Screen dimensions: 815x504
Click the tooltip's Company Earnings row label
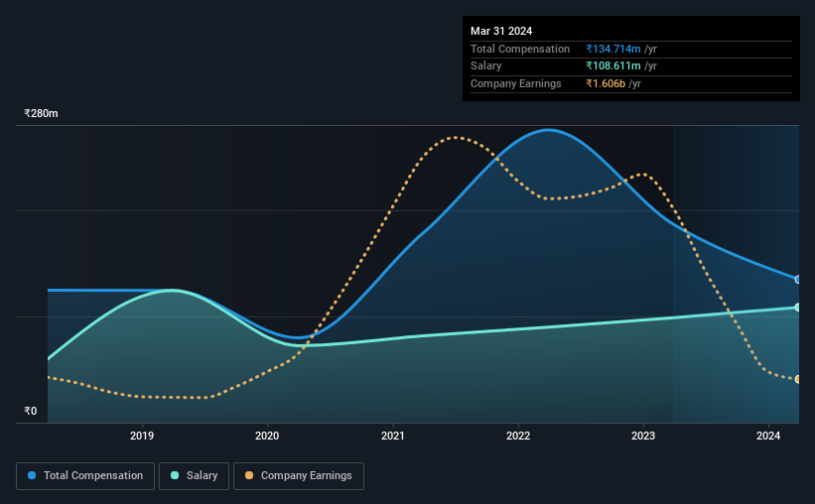click(x=515, y=83)
